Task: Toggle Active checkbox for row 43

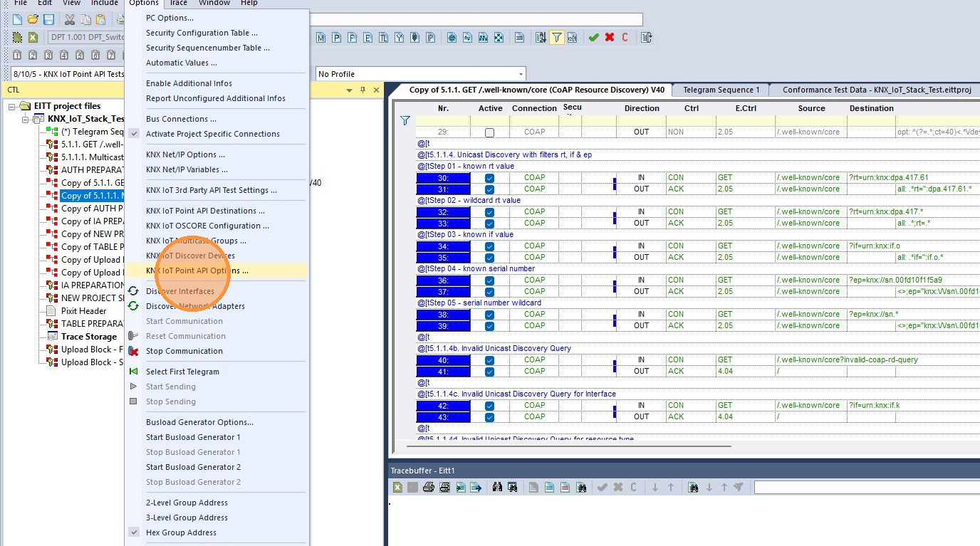Action: click(x=489, y=416)
